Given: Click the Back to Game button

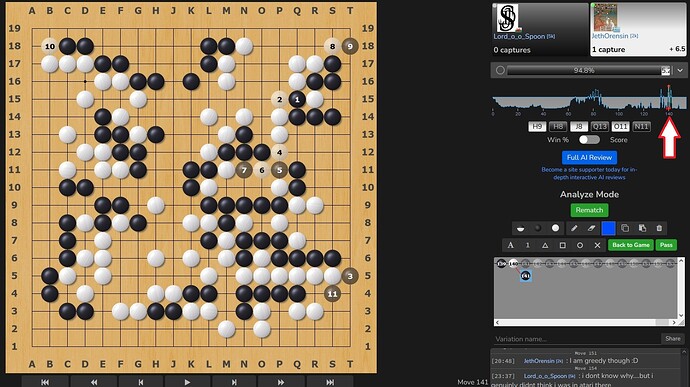Looking at the screenshot, I should point(631,245).
